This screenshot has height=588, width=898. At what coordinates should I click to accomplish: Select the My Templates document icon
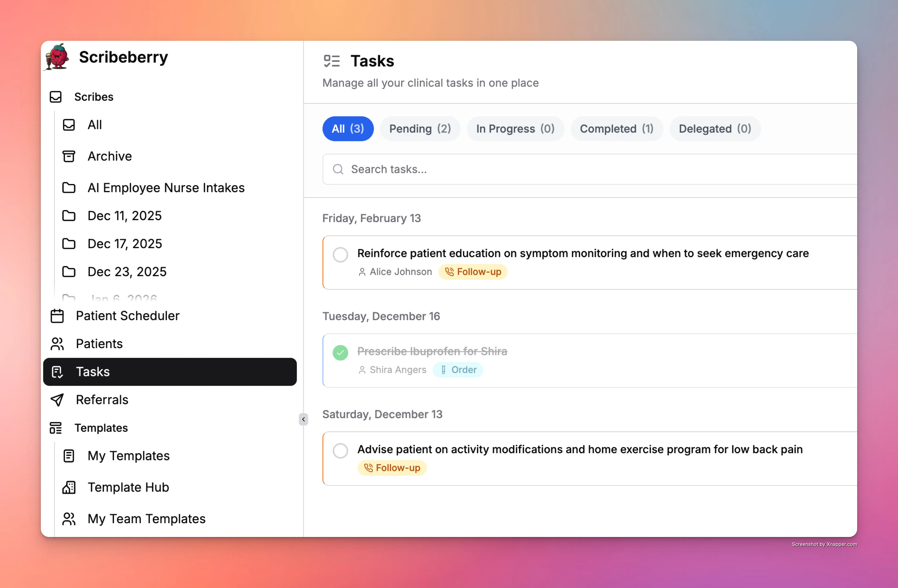click(69, 456)
